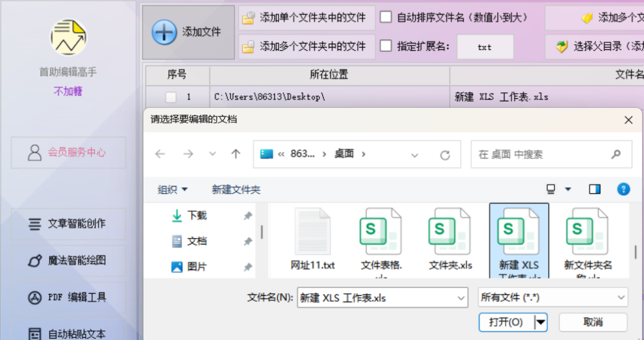Select C:\Users\86313\Desktop\ path cell
Screen dimensions: 644x340
[329, 97]
